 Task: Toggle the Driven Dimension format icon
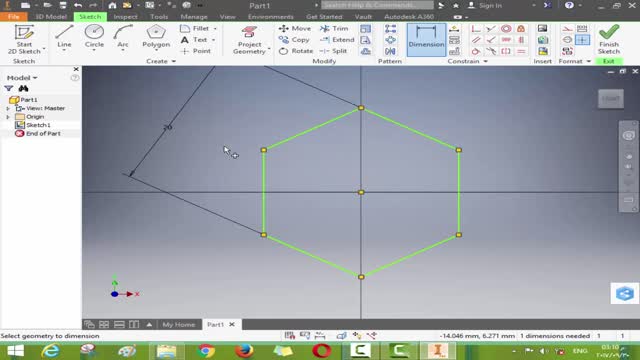(x=582, y=29)
